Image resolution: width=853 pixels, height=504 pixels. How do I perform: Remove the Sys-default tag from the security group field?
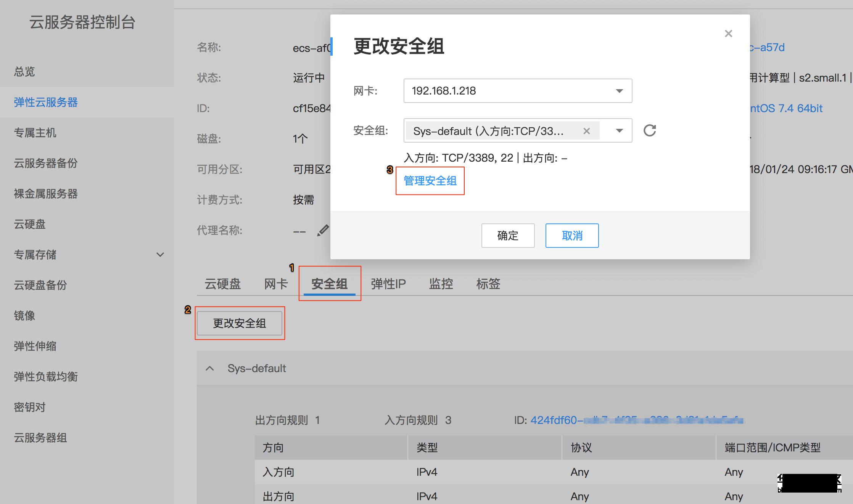[x=586, y=131]
